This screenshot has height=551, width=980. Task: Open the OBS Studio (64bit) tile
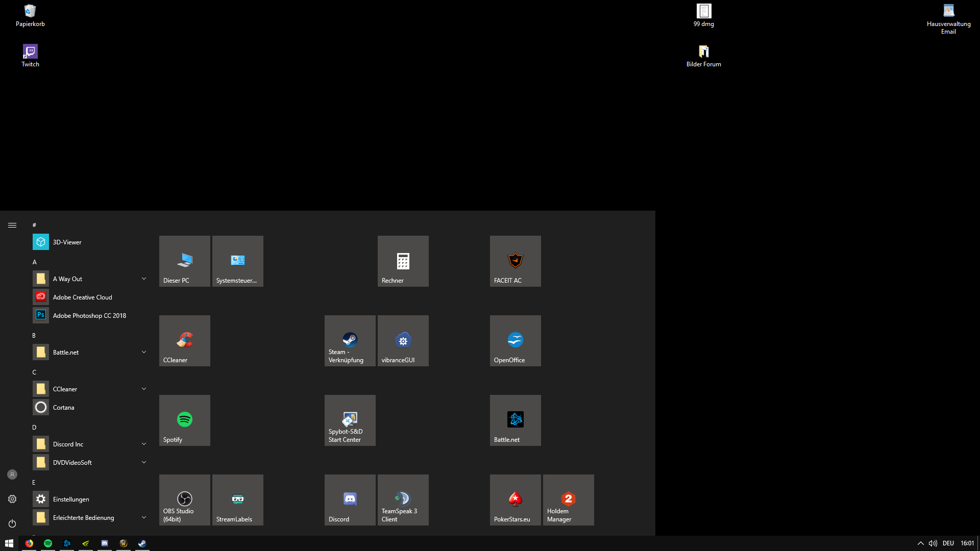[x=185, y=500]
